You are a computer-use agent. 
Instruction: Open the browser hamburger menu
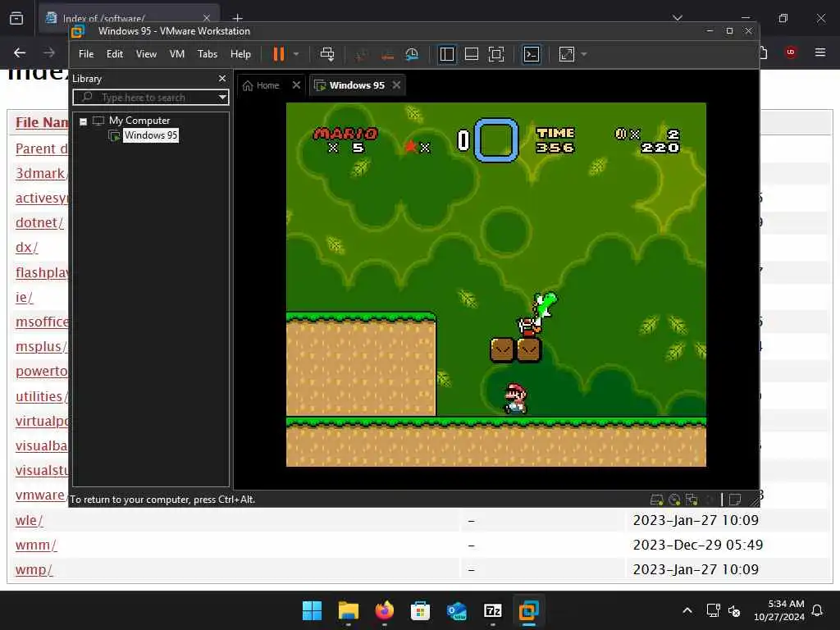(820, 52)
